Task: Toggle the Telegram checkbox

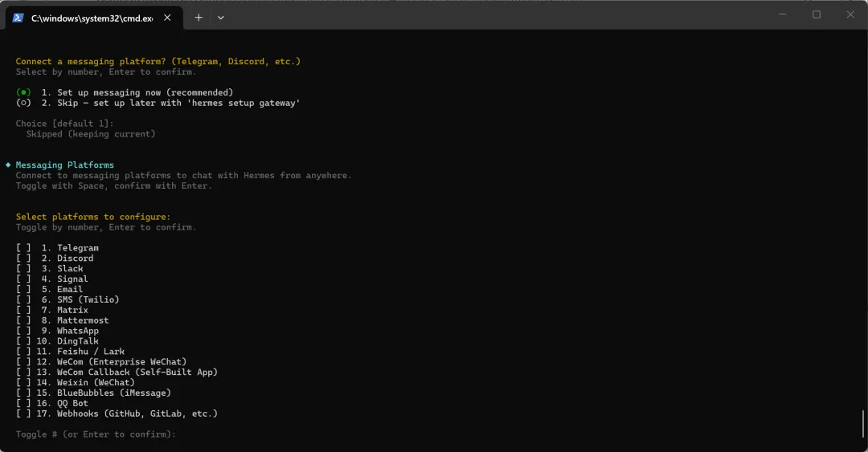Action: coord(23,248)
